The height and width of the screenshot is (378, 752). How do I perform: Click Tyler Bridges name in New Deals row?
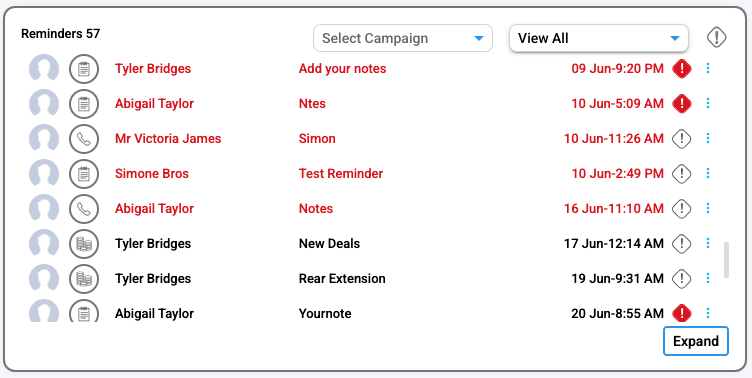(x=153, y=244)
